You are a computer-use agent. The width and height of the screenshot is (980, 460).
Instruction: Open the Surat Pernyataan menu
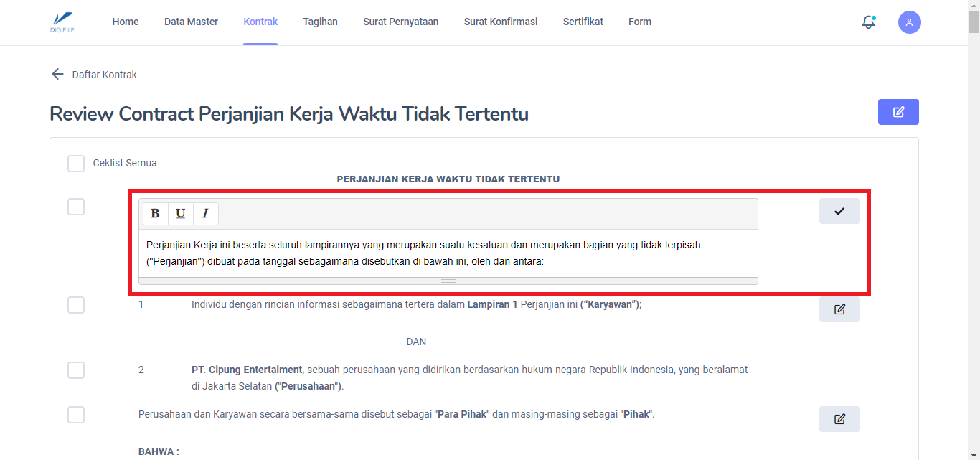pos(400,22)
